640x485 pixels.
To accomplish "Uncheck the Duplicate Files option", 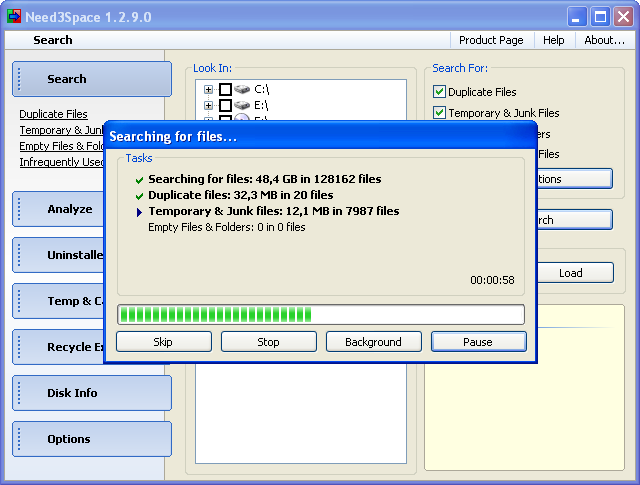I will pyautogui.click(x=439, y=91).
